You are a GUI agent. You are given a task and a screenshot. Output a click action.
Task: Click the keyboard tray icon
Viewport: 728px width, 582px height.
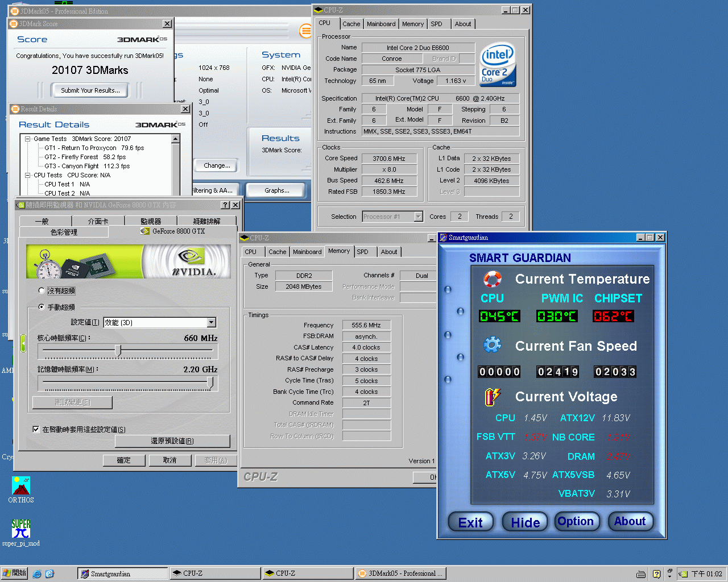tap(641, 574)
